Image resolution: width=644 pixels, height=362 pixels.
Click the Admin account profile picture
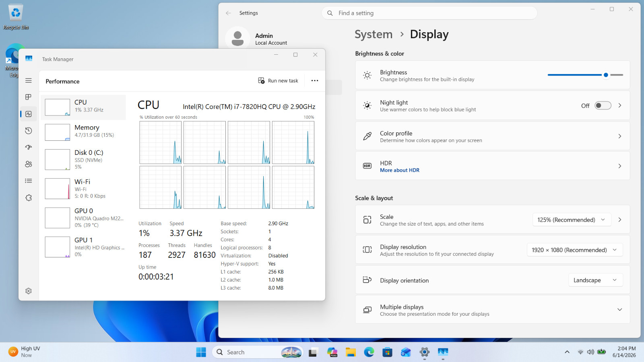tap(237, 39)
